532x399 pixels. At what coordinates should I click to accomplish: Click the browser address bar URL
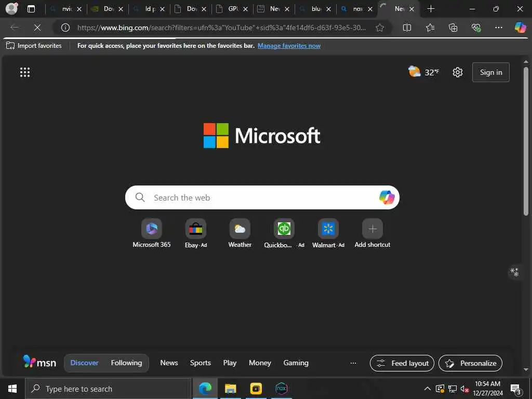coord(221,28)
